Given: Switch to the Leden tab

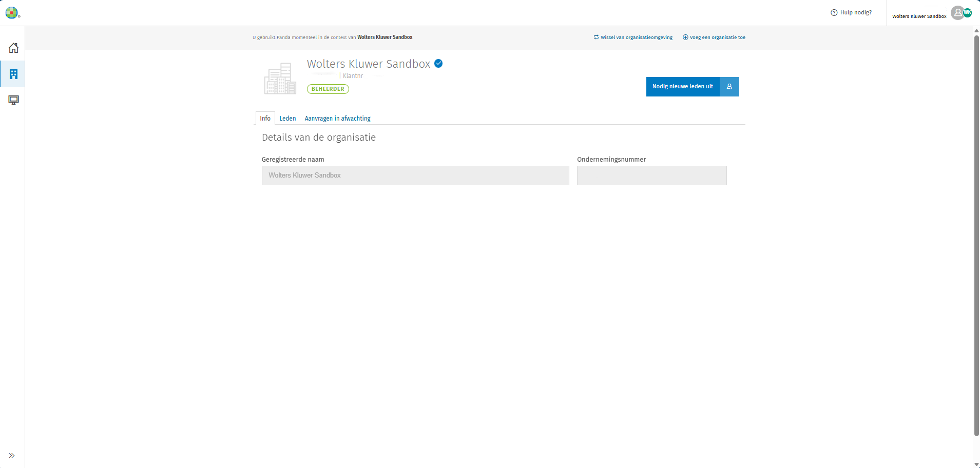Looking at the screenshot, I should pos(287,119).
